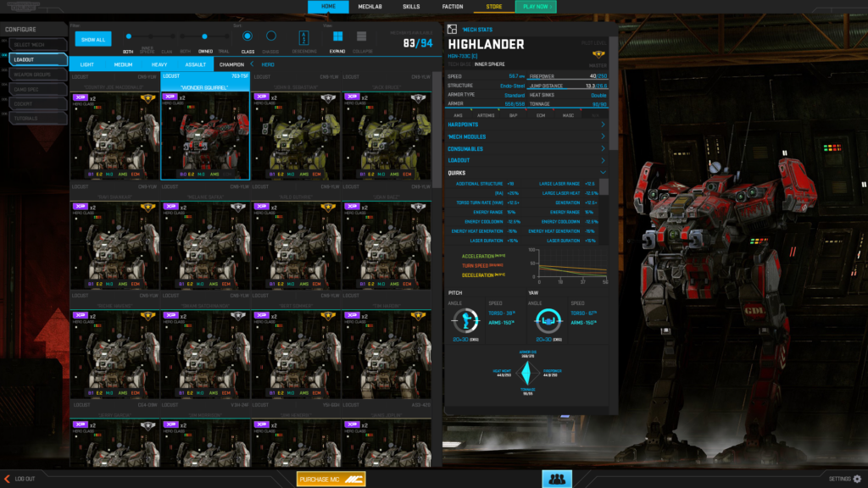Image resolution: width=868 pixels, height=488 pixels.
Task: Click the Play Now button
Action: click(536, 7)
